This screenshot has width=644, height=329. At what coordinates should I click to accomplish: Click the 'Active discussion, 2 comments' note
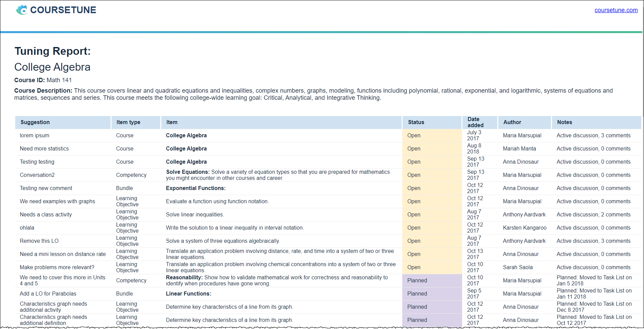[593, 215]
